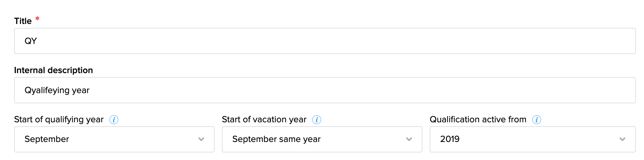Viewport: 644px width, 160px height.
Task: Focus the Internal description input field
Action: (325, 90)
